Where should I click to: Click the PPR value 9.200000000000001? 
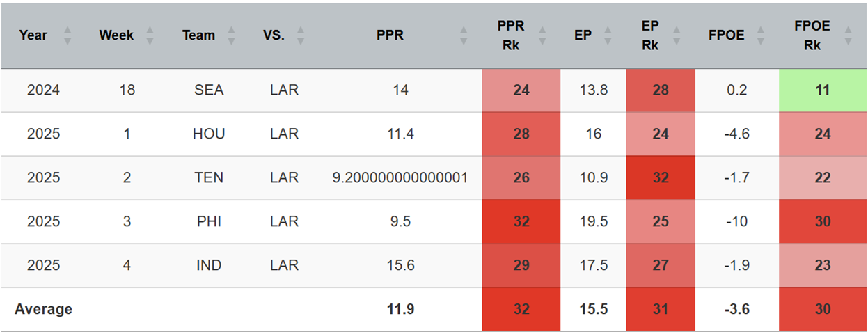coord(400,178)
